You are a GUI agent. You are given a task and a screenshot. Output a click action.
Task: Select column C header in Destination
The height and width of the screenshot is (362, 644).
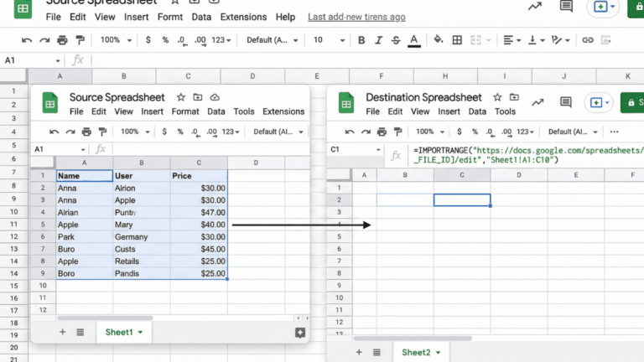point(462,175)
